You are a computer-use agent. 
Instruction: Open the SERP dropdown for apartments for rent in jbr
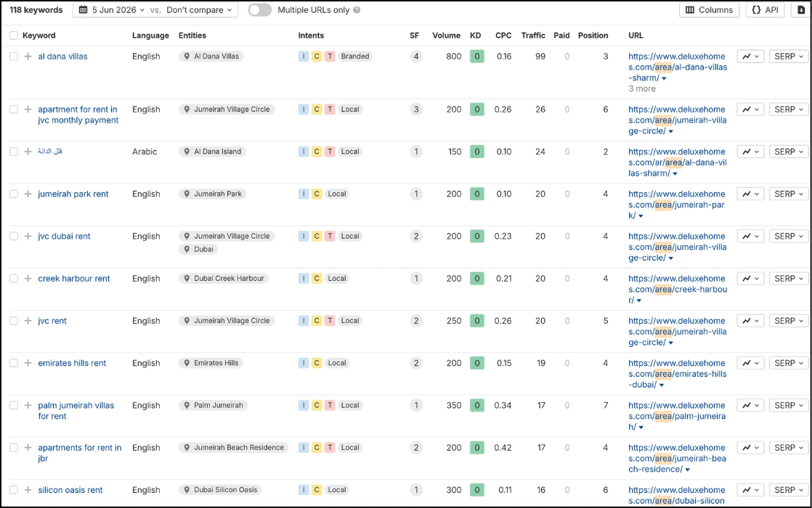[789, 448]
